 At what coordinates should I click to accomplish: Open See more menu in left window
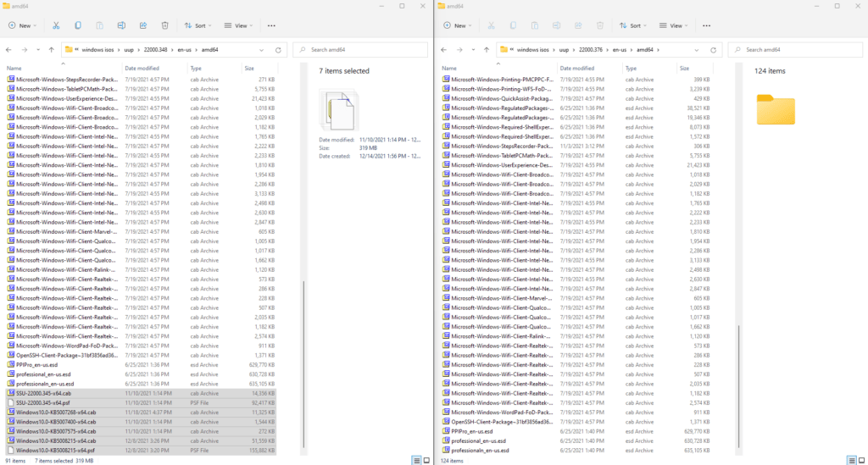pos(271,25)
